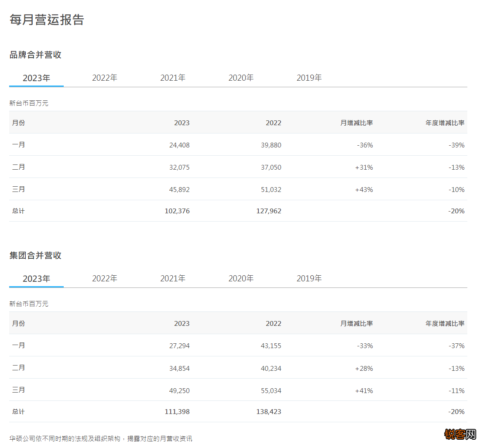Screen dimensions: 497x448
Task: Click brand January 2022 value 39,880
Action: (x=271, y=145)
